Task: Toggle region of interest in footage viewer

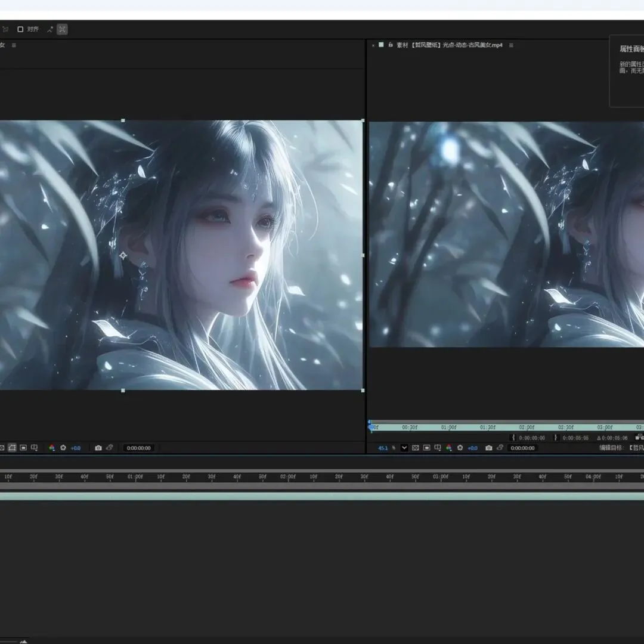Action: pos(427,448)
